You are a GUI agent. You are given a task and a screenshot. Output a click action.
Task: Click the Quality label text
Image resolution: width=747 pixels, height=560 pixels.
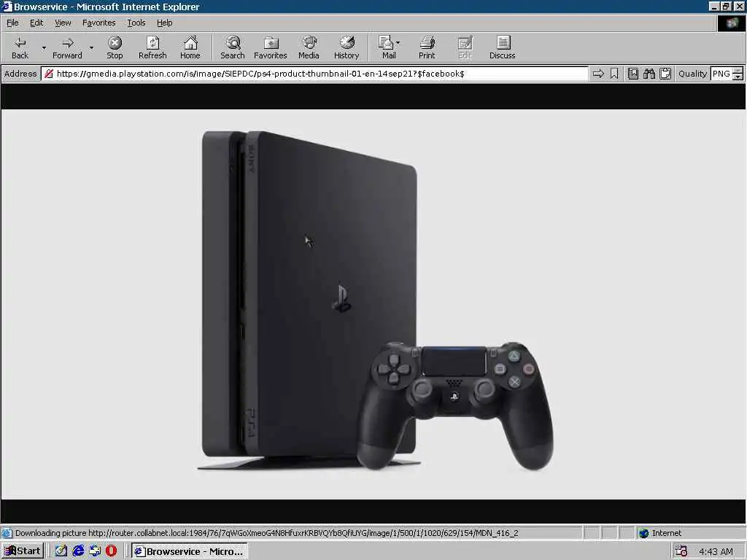[692, 74]
